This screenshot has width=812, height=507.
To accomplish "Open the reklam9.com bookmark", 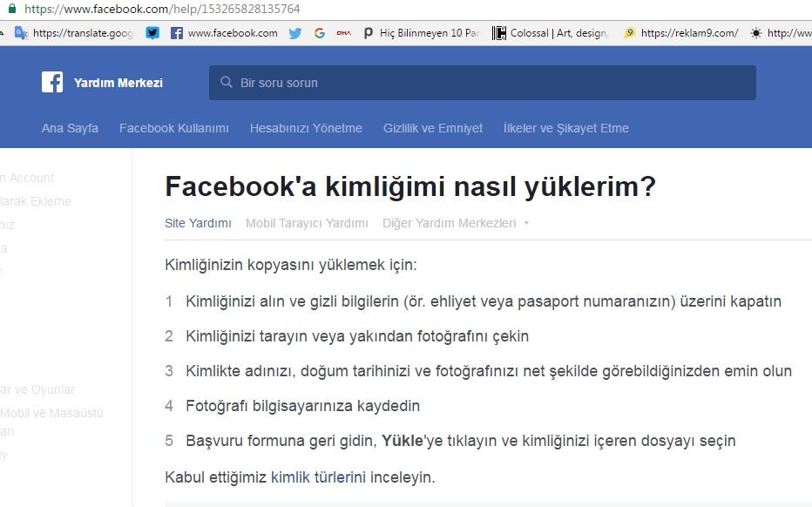I will pos(681,33).
